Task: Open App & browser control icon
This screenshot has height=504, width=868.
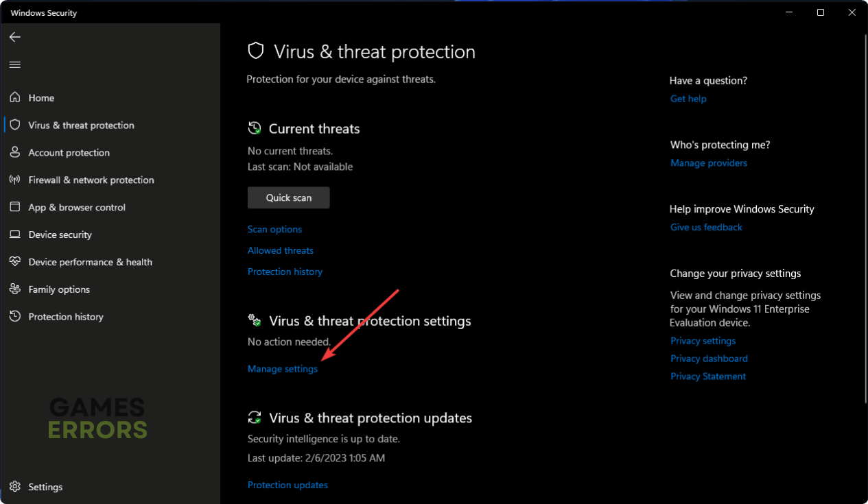Action: pos(15,207)
